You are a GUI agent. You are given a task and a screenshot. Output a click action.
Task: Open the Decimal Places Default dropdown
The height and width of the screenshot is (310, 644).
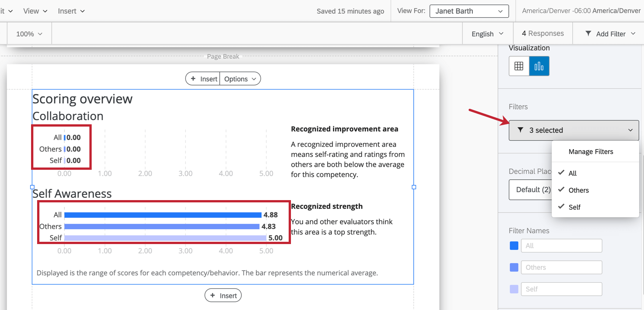click(530, 189)
